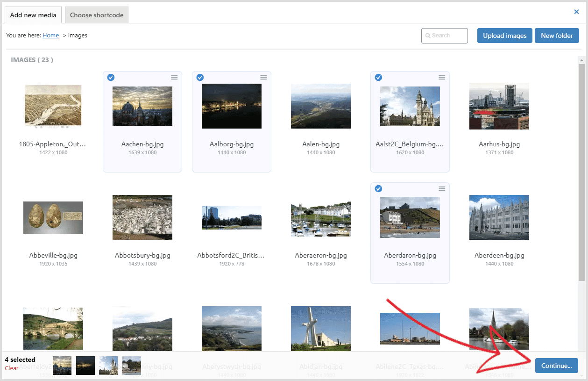Select the Abbotsford2C_British thumbnail
This screenshot has width=588, height=381.
pyautogui.click(x=232, y=217)
